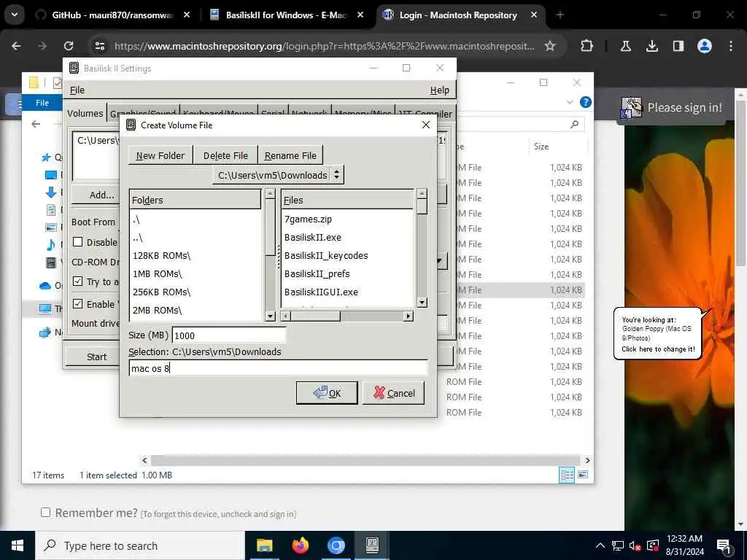This screenshot has height=560, width=747.
Task: Select BasiliskIIGUI.exe in the Files list
Action: pyautogui.click(x=322, y=292)
